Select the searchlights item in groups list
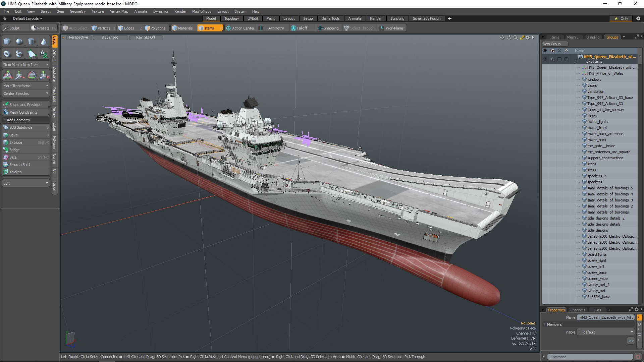Image resolution: width=644 pixels, height=362 pixels. 597,254
